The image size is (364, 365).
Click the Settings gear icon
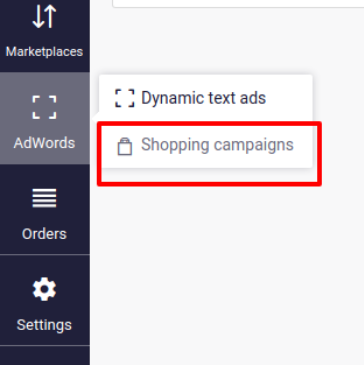point(44,289)
